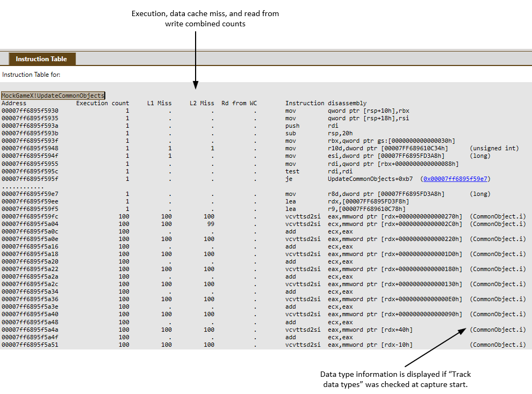
Task: Click the (unsigned int) data type label
Action: (x=494, y=148)
